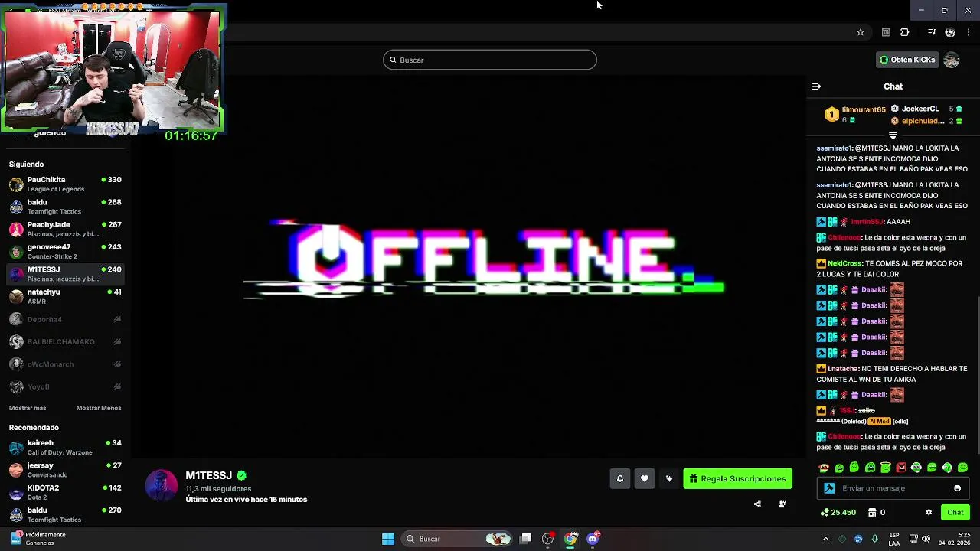Open PeachyJade channel in sidebar
Image resolution: width=980 pixels, height=551 pixels.
(x=65, y=229)
